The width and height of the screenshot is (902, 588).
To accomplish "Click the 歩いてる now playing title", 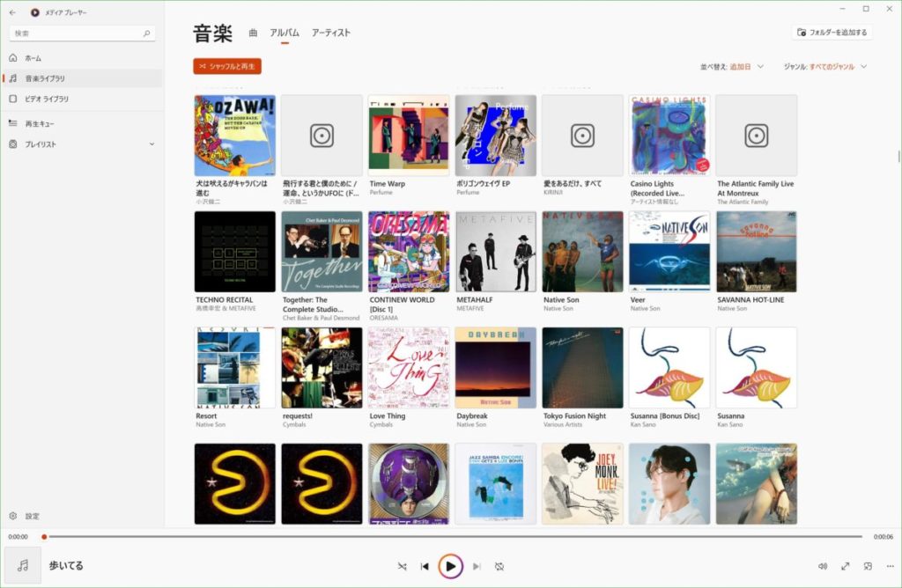I will pyautogui.click(x=66, y=566).
